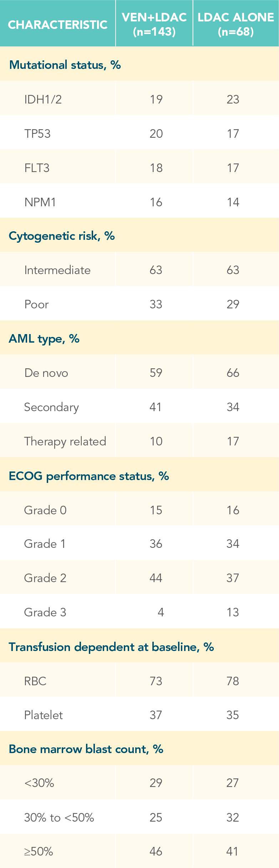
Task: Click the CHARACTERISTIC column header
Action: click(x=57, y=25)
